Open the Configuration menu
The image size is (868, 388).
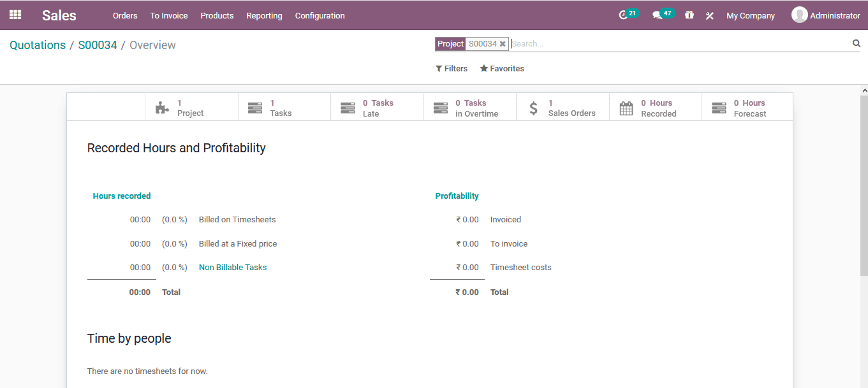(320, 15)
